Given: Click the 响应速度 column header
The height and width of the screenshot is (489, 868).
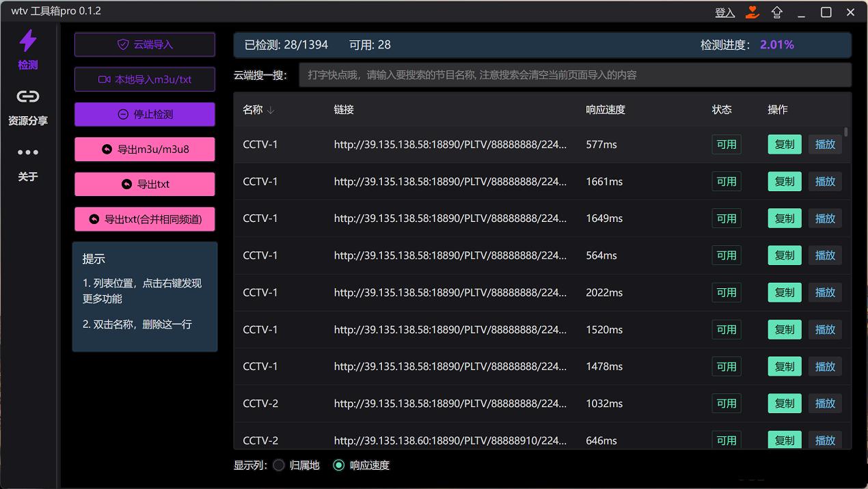Looking at the screenshot, I should click(x=605, y=109).
